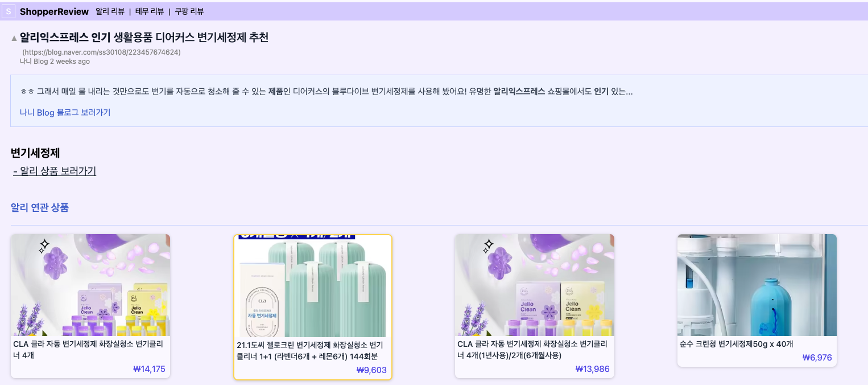The image size is (868, 385).
Task: Click the blog excerpt starting with ㅎㅎ 그래서
Action: (326, 91)
